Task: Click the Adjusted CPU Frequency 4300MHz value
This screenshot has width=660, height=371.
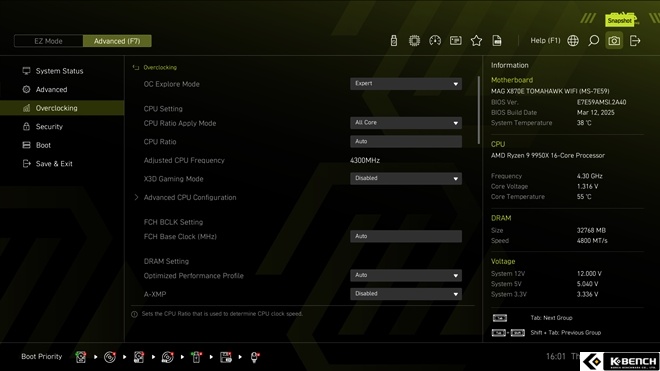Action: click(x=365, y=160)
